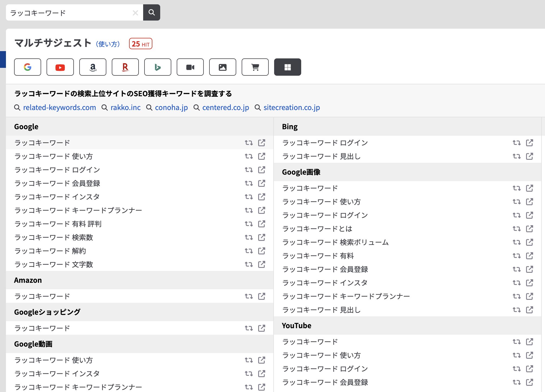Open related-keywords.com link
The image size is (545, 392).
[59, 107]
